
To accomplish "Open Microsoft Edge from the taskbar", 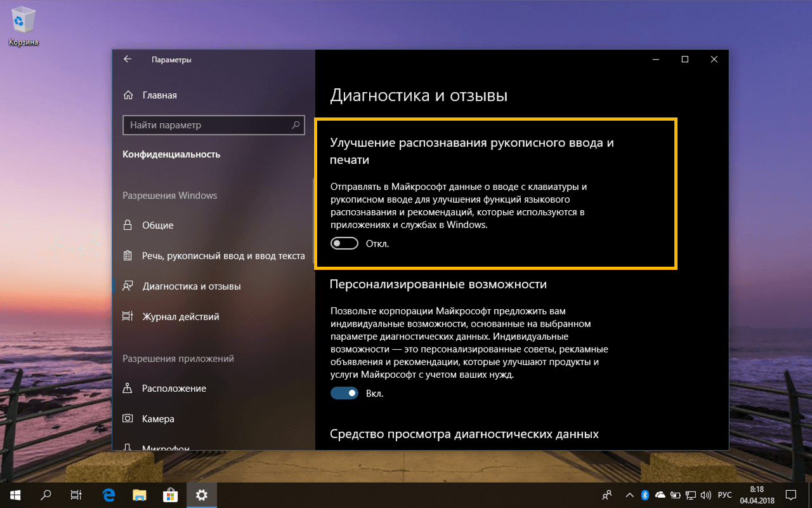I will click(x=108, y=495).
